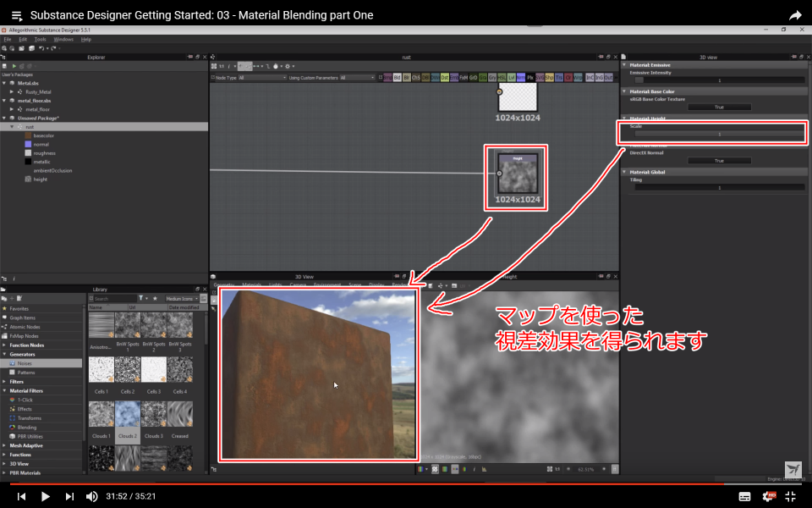Open the Help menu
The height and width of the screenshot is (508, 812).
86,40
